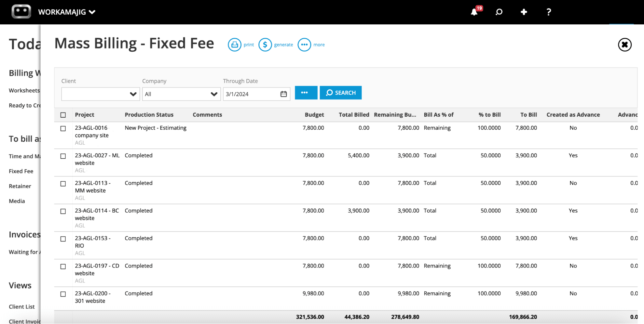
Task: Check the select-all checkbox in table header
Action: (x=63, y=114)
